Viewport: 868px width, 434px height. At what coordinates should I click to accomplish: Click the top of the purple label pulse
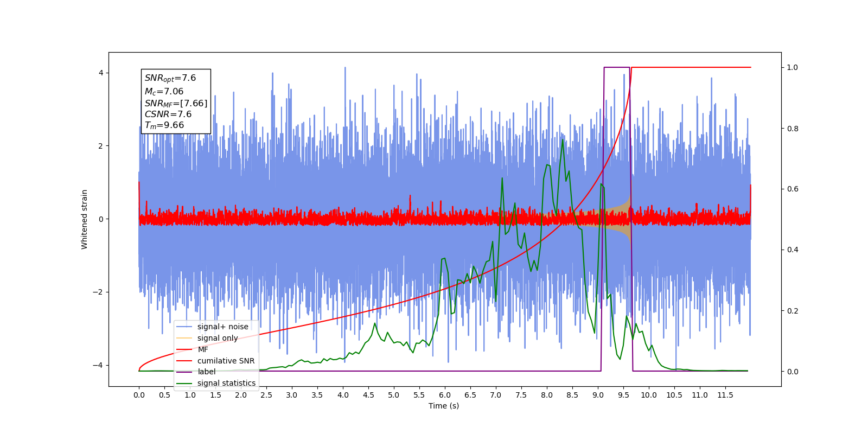click(x=617, y=67)
